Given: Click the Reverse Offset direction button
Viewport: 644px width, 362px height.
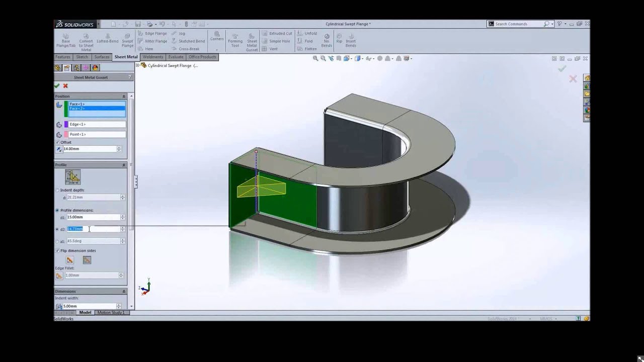Looking at the screenshot, I should (x=59, y=149).
